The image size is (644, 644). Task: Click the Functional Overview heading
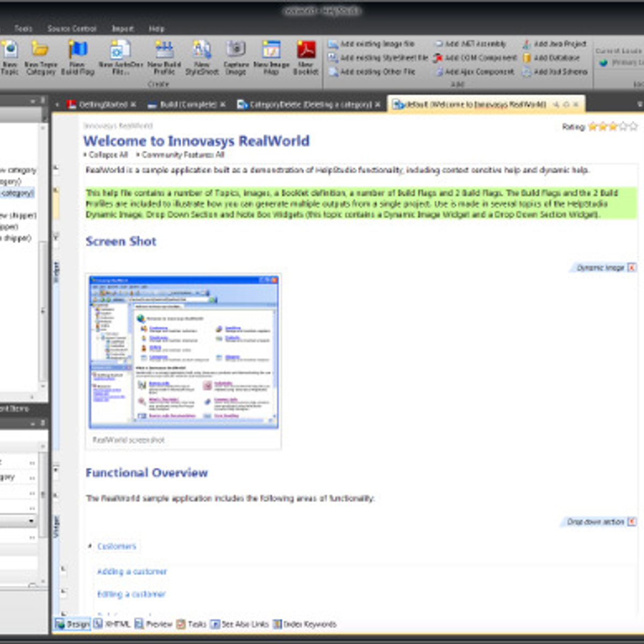point(147,473)
